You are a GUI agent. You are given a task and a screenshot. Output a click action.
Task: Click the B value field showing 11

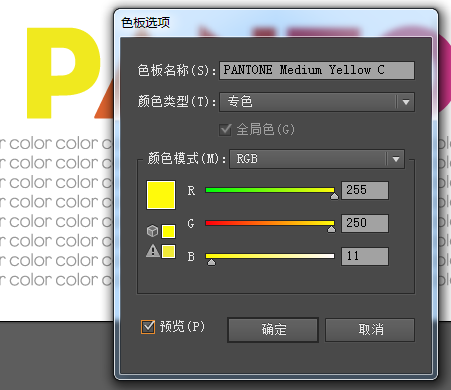[x=365, y=256]
